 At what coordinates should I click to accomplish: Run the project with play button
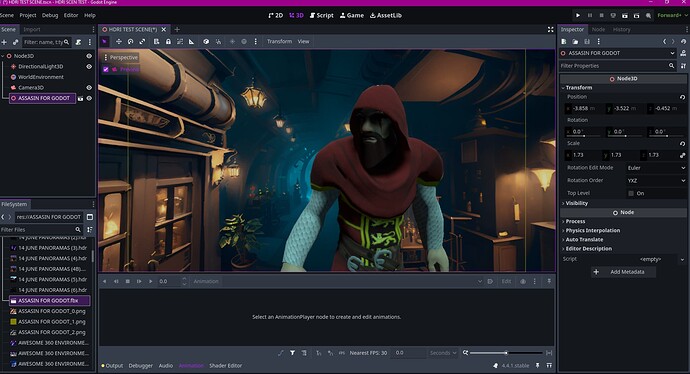click(578, 15)
